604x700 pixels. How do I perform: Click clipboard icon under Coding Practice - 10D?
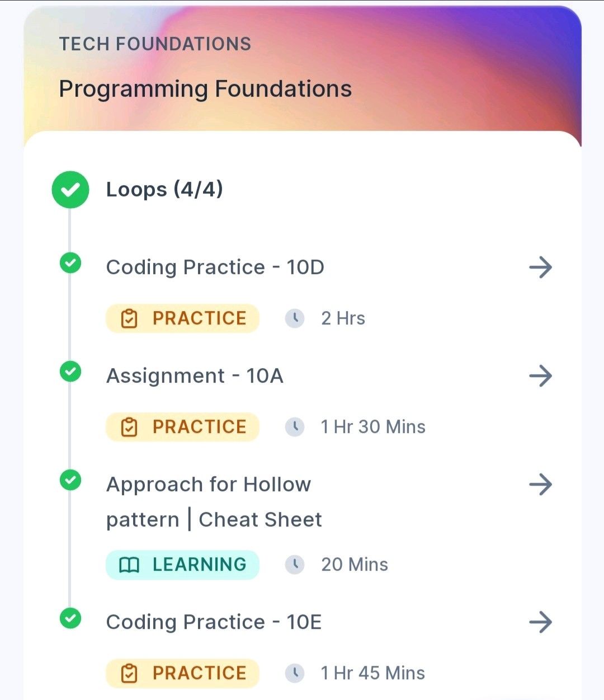click(129, 319)
